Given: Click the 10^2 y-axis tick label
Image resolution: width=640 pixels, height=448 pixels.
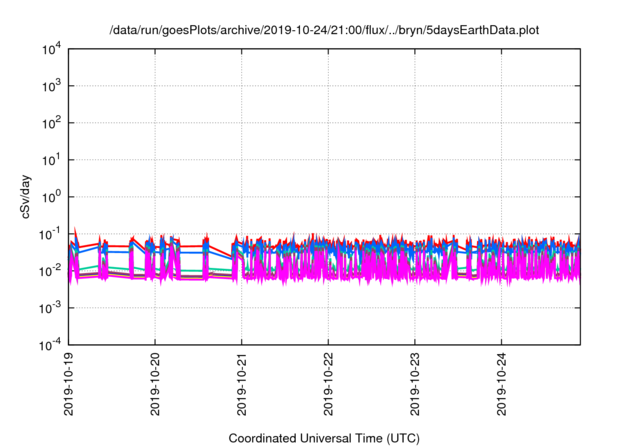Looking at the screenshot, I should tap(51, 123).
